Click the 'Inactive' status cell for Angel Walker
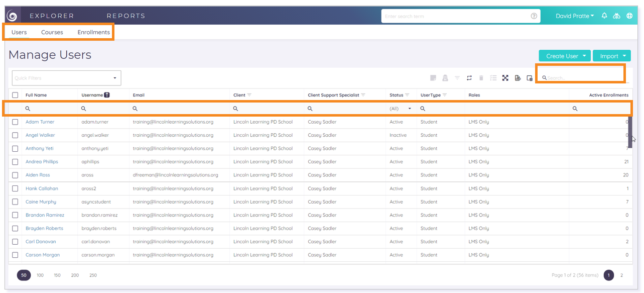Image resolution: width=644 pixels, height=293 pixels. point(398,135)
